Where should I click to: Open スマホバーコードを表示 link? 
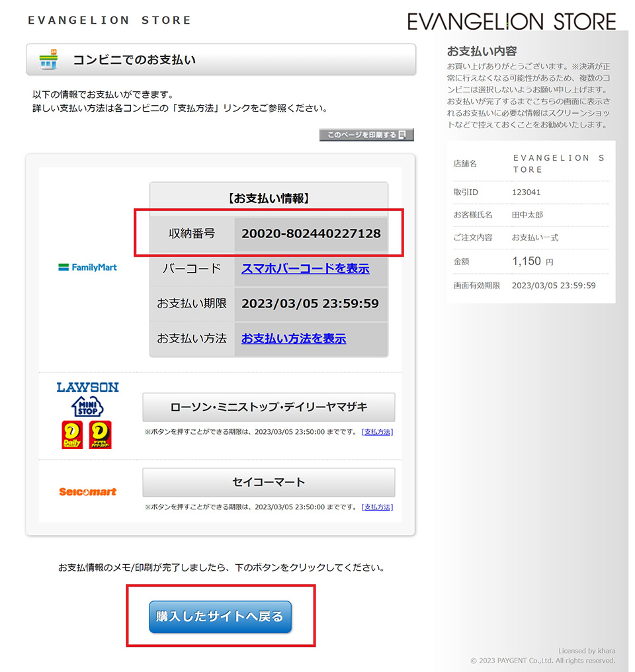click(x=306, y=269)
